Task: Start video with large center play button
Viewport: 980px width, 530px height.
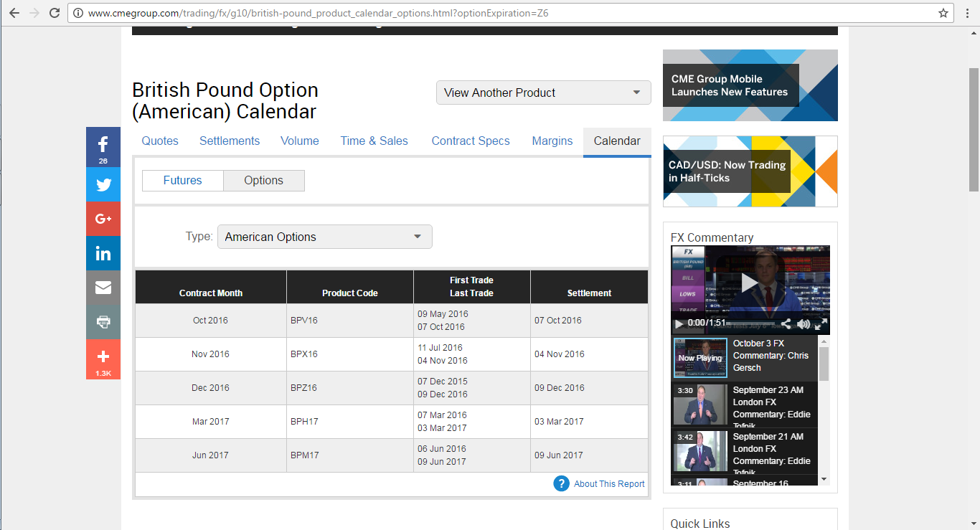Action: [750, 283]
